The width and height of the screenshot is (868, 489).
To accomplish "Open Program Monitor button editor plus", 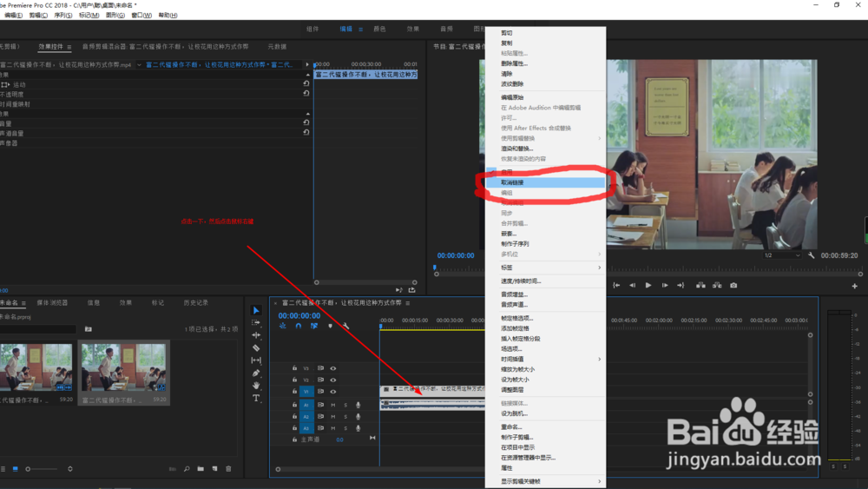I will pyautogui.click(x=855, y=286).
